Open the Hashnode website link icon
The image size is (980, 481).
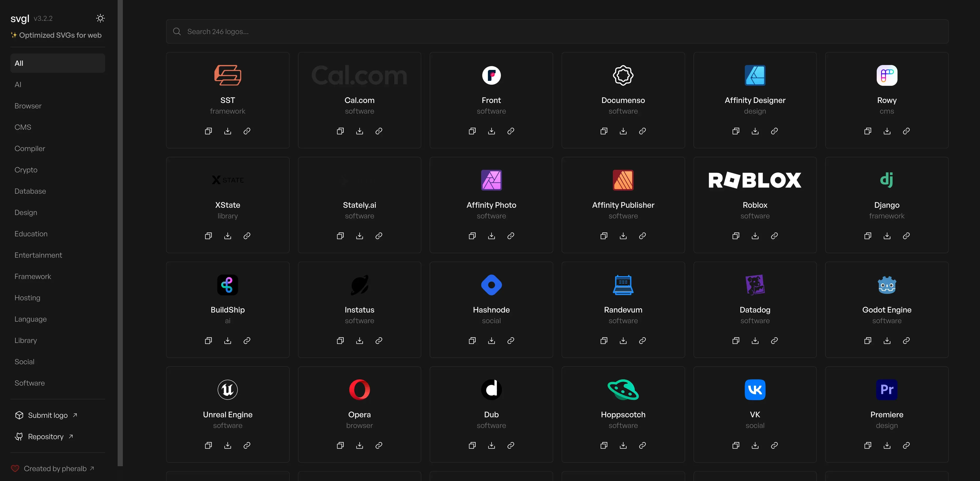(511, 341)
